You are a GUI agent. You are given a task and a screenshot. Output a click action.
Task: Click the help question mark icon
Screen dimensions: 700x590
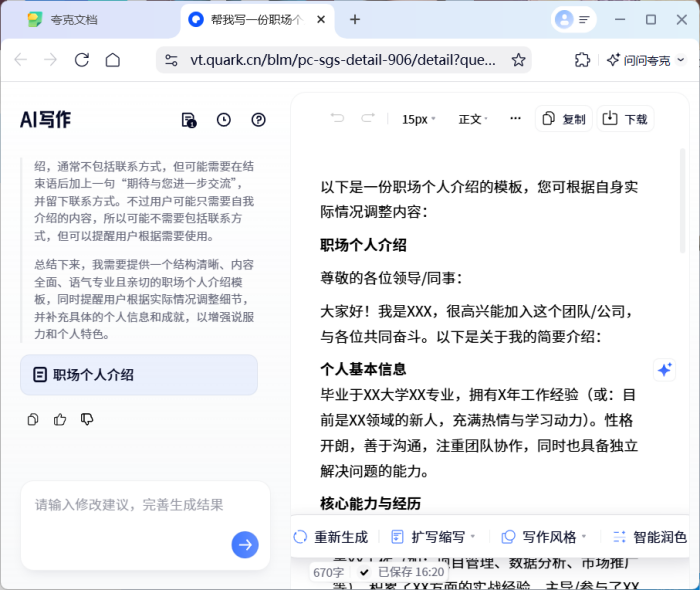click(x=259, y=120)
